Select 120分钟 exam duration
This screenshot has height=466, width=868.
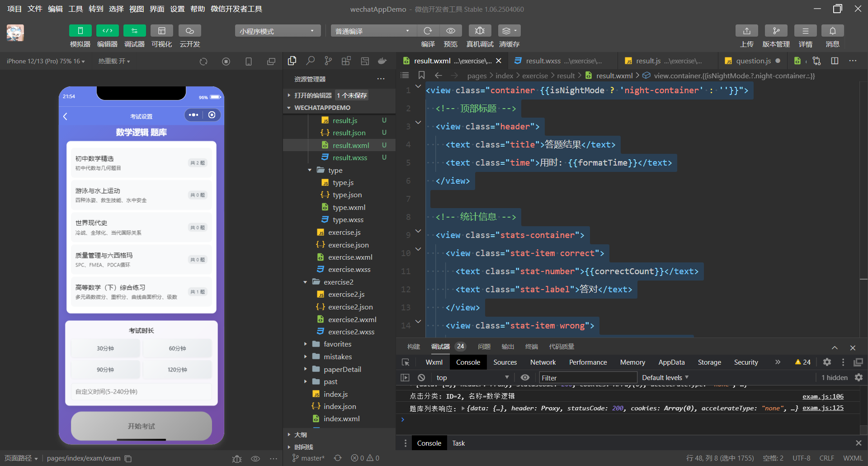[177, 370]
